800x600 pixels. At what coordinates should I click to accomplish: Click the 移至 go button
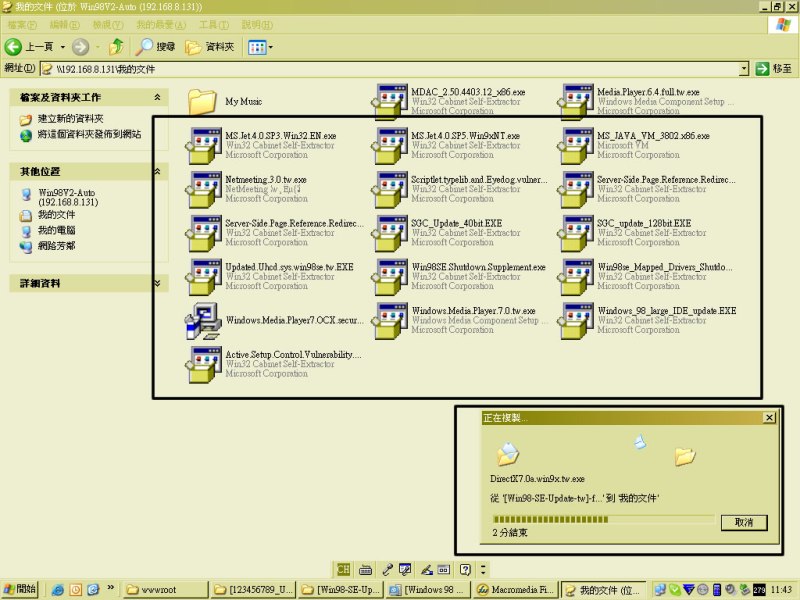[x=774, y=68]
